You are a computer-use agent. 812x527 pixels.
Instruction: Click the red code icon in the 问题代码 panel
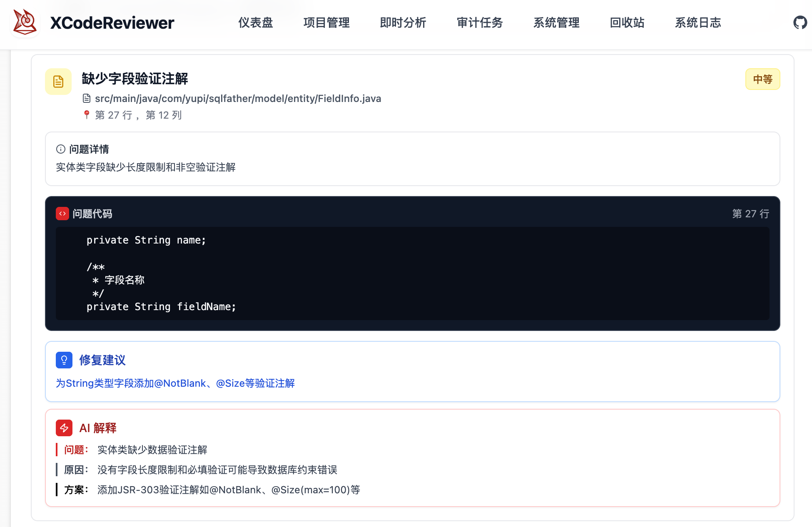pyautogui.click(x=62, y=213)
